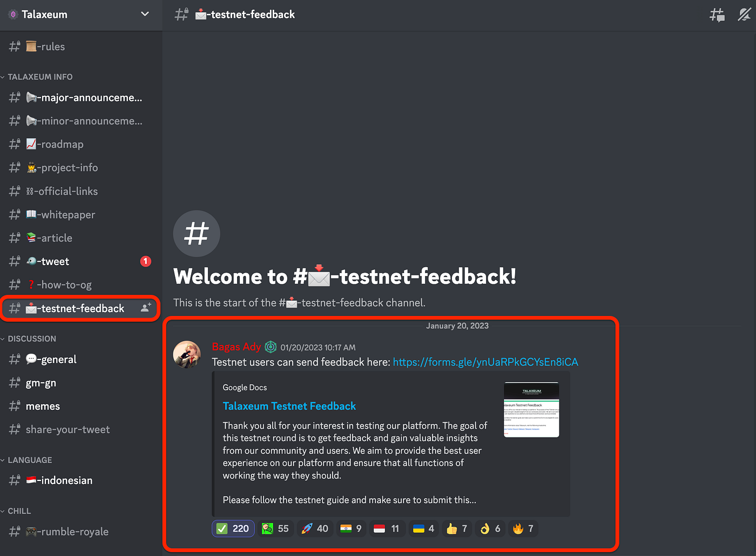Screen dimensions: 756x556
Task: Open the share-your-tweet channel
Action: pos(81,430)
